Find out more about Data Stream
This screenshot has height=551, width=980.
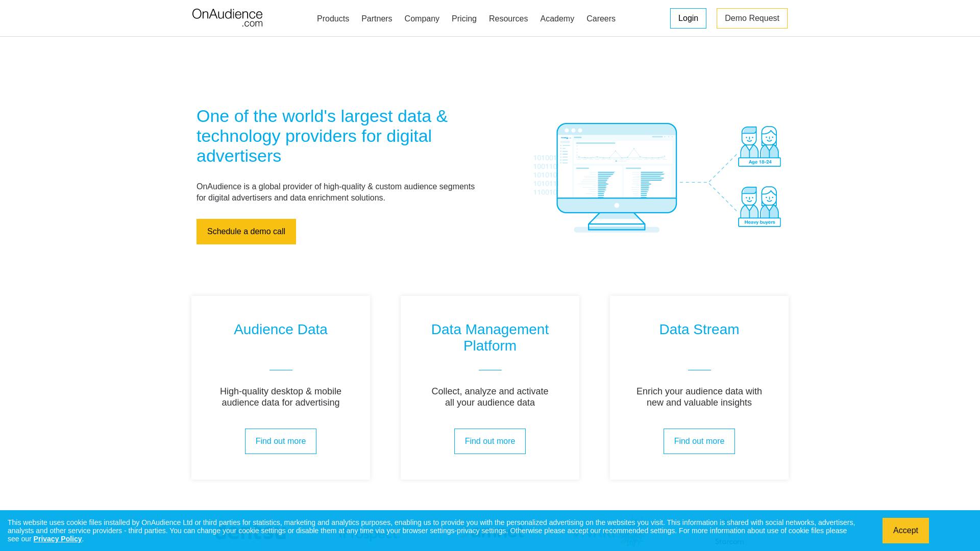pos(699,441)
